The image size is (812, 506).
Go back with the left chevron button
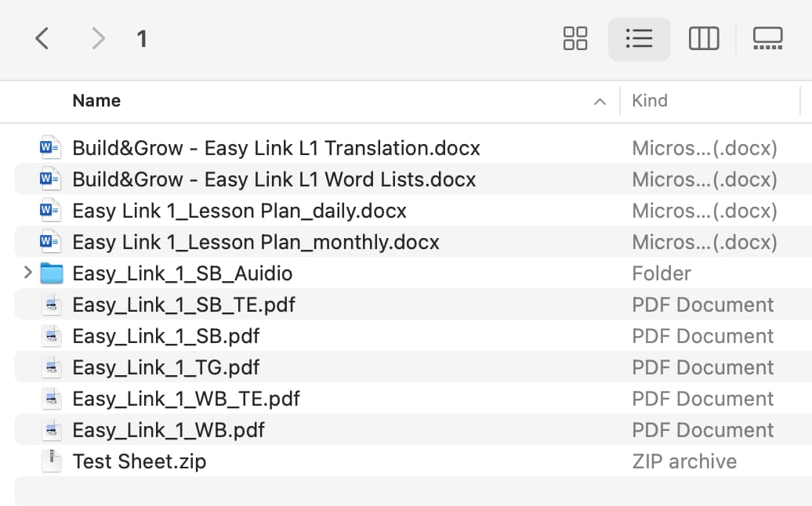[42, 39]
